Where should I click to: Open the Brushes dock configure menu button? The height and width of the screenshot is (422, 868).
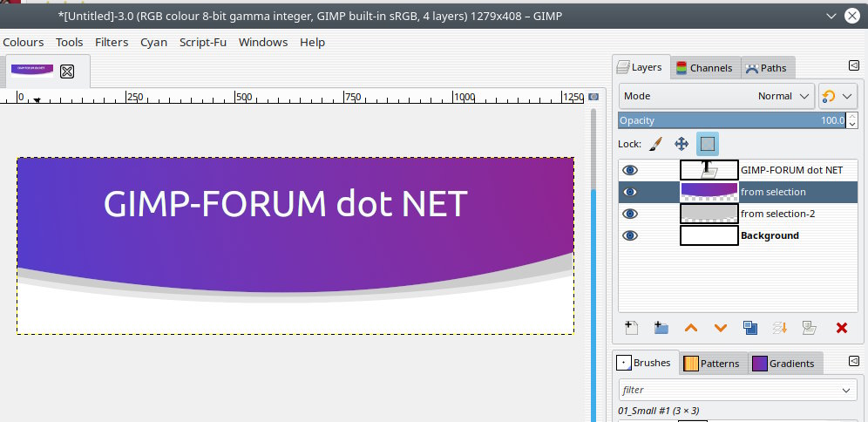[x=853, y=361]
